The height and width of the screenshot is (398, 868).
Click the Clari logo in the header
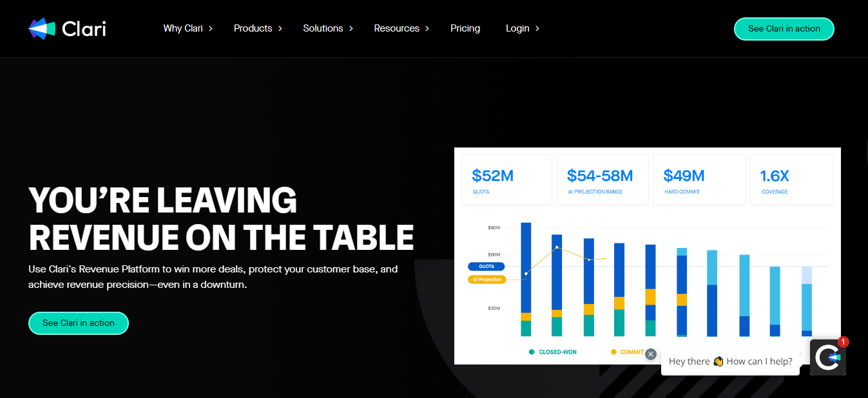[x=67, y=28]
